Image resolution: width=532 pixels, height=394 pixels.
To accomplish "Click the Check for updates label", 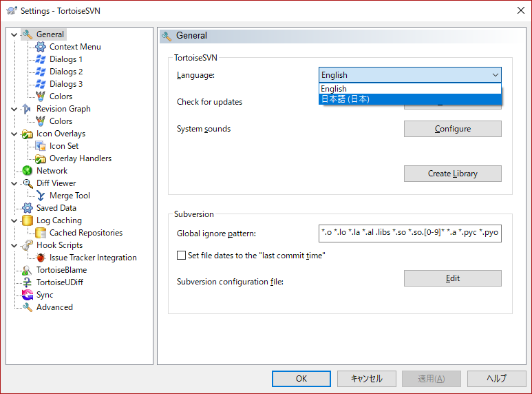I will point(209,102).
